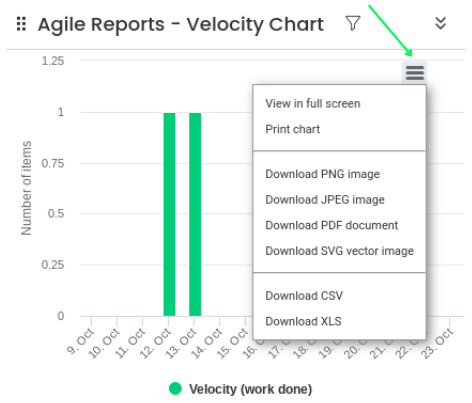The image size is (472, 403).
Task: Collapse widget with double chevron icon
Action: 441,23
